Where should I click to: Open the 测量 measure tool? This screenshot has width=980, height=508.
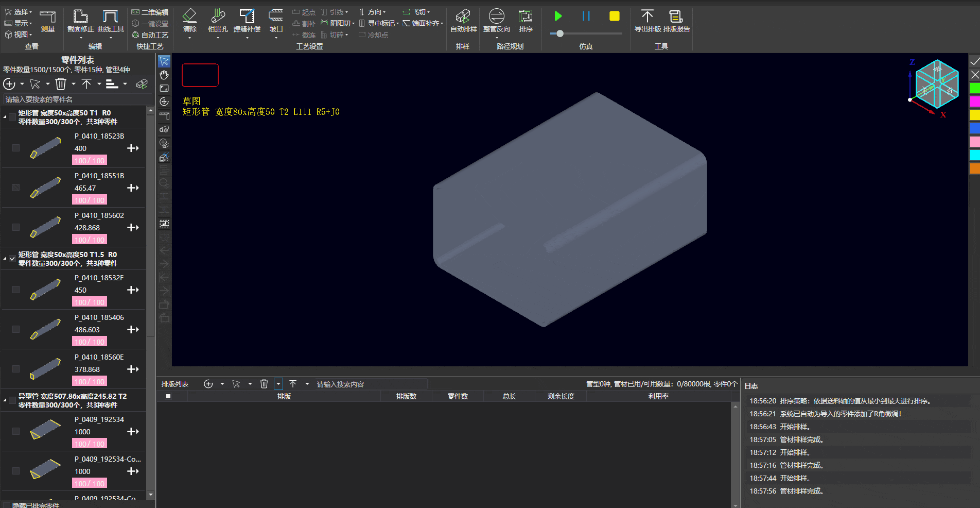pyautogui.click(x=48, y=21)
